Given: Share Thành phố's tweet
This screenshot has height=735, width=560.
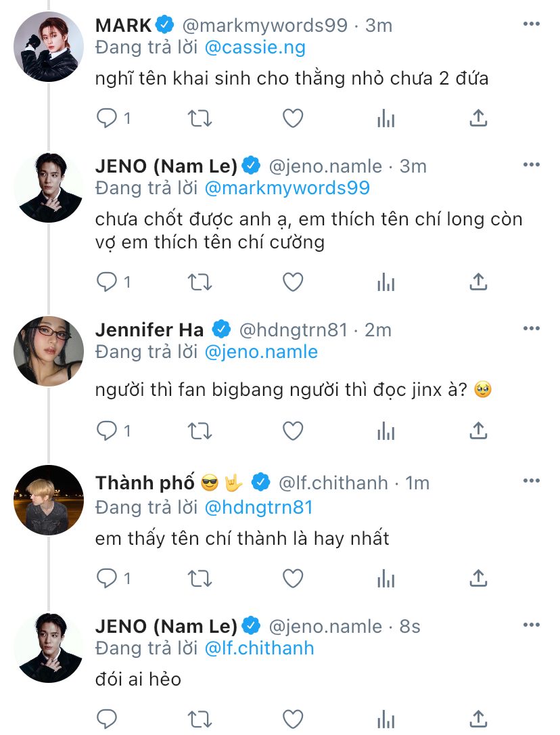Looking at the screenshot, I should pyautogui.click(x=478, y=578).
